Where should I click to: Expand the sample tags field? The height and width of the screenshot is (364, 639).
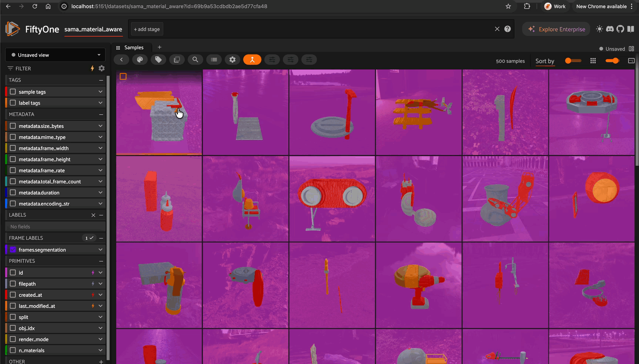coord(100,92)
